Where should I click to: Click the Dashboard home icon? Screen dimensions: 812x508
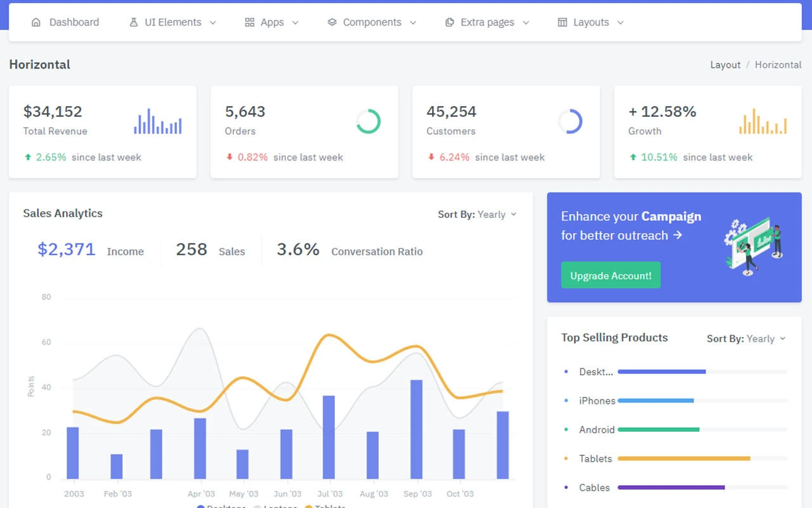click(x=36, y=22)
